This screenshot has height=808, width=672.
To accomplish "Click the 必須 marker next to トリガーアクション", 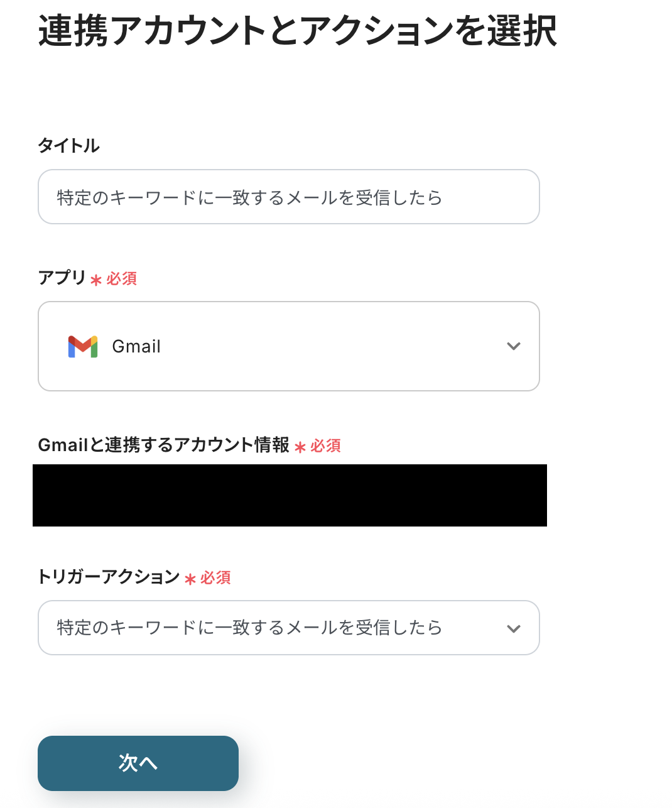I will coord(216,577).
